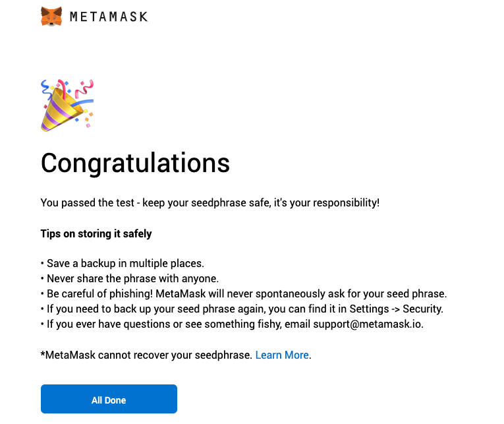This screenshot has width=504, height=424.
Task: Click the 'Tips on storing it safely' heading
Action: coord(96,233)
